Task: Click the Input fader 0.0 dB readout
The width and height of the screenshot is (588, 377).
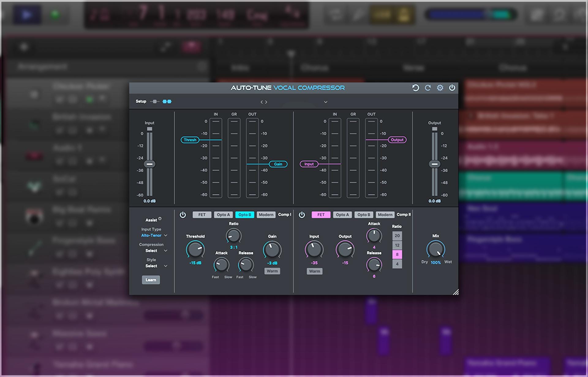Action: click(x=149, y=201)
